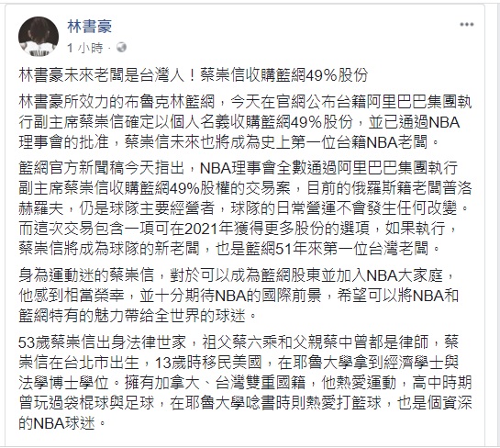Click the '1 小時' post timestamp
Screen dimensions: 500x448
[84, 48]
